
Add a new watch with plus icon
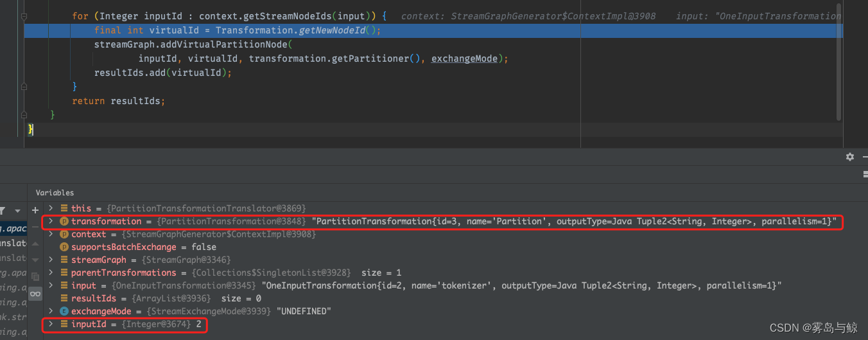[35, 210]
